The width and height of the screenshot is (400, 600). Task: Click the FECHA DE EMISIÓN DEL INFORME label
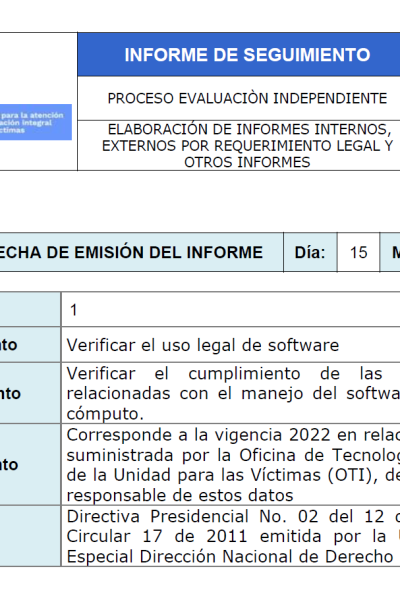click(x=131, y=253)
